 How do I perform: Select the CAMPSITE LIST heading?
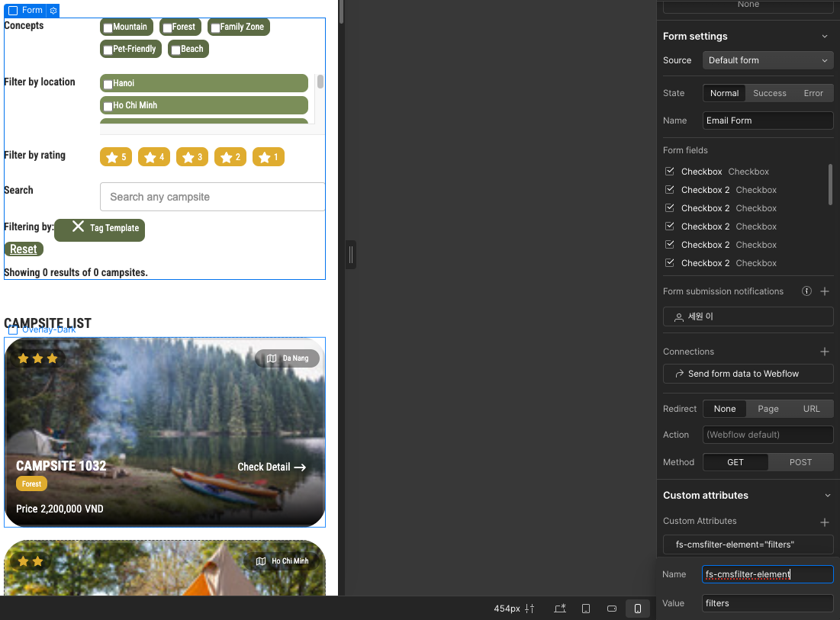point(47,323)
